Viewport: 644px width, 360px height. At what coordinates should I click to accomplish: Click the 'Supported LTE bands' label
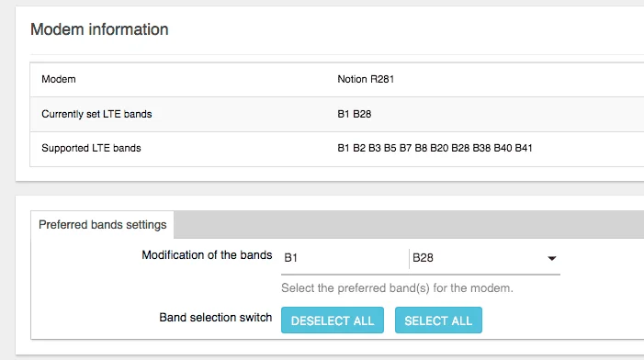[91, 148]
